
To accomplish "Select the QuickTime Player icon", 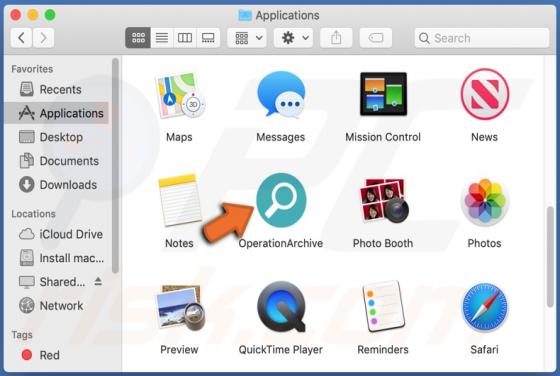I will pyautogui.click(x=281, y=307).
